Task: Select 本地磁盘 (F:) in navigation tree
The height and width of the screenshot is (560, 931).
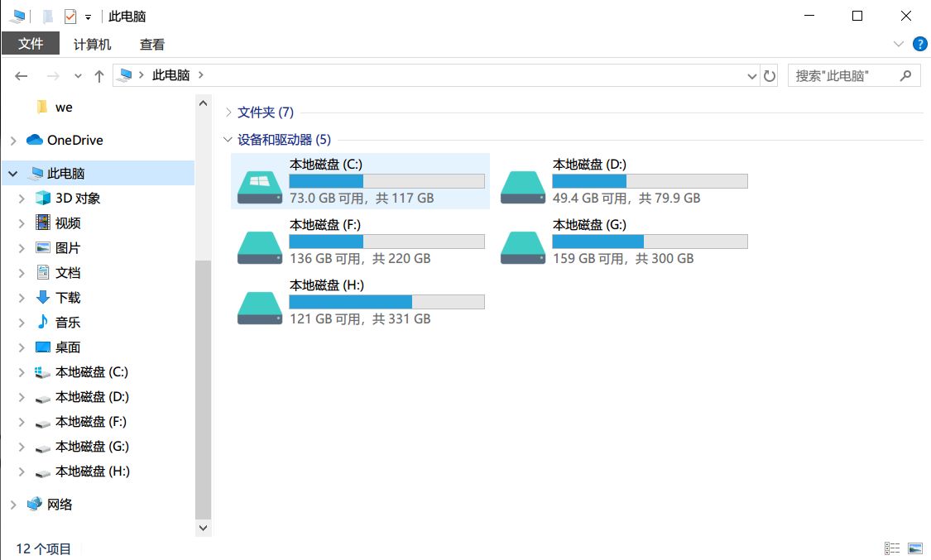Action: [91, 422]
